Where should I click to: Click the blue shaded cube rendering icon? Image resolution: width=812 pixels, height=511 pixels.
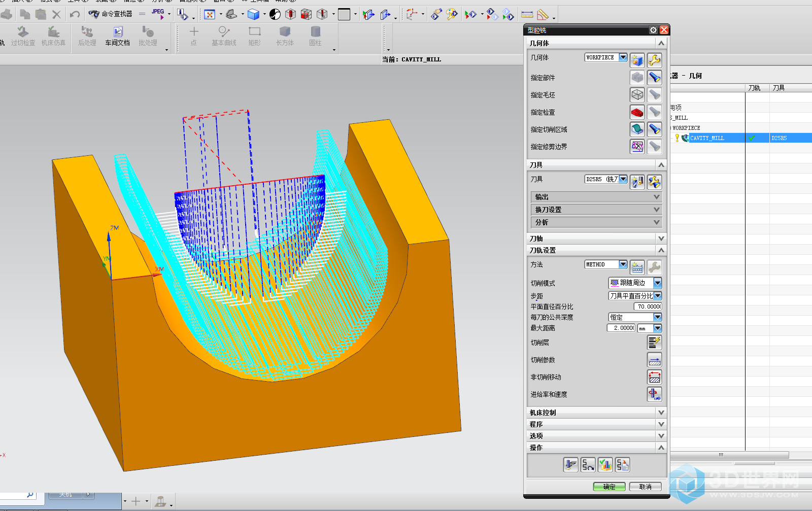pos(254,14)
